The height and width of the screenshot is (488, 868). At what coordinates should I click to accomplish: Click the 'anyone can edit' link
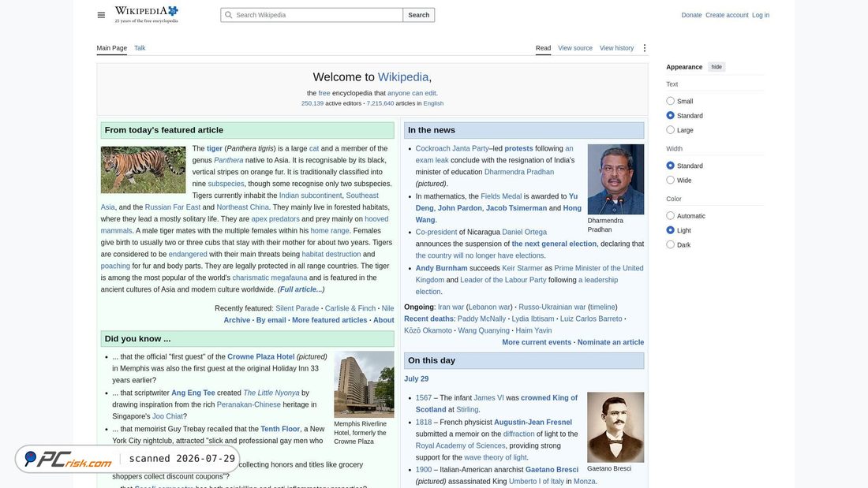411,93
